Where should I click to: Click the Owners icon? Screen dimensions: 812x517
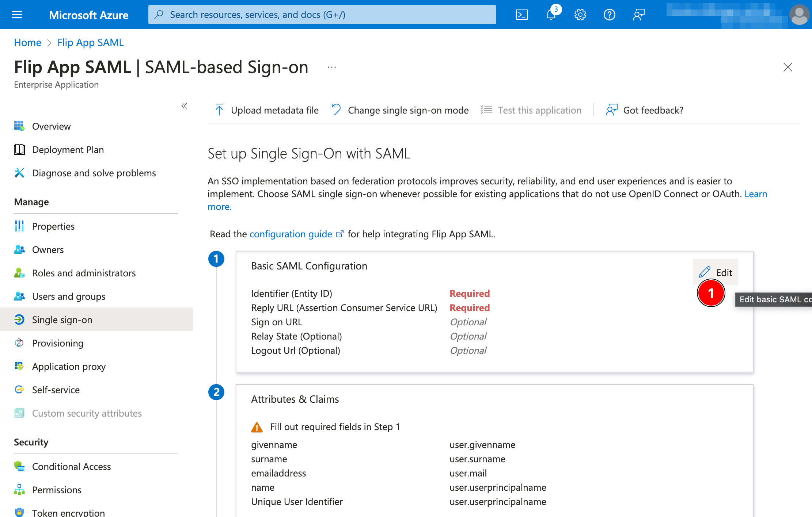[x=19, y=249]
